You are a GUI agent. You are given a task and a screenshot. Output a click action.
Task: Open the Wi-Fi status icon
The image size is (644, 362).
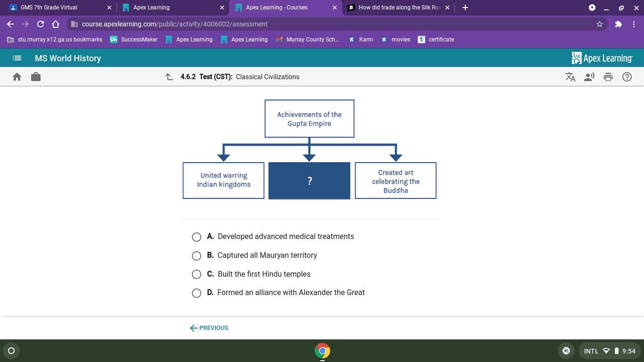click(606, 351)
